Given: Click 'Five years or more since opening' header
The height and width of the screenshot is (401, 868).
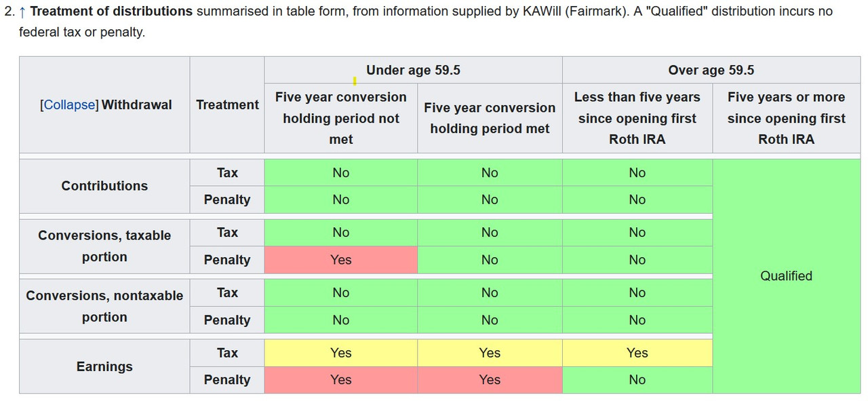Looking at the screenshot, I should [x=786, y=118].
